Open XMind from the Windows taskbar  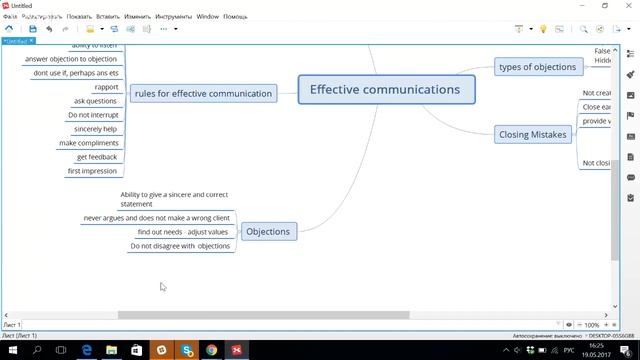coord(237,350)
